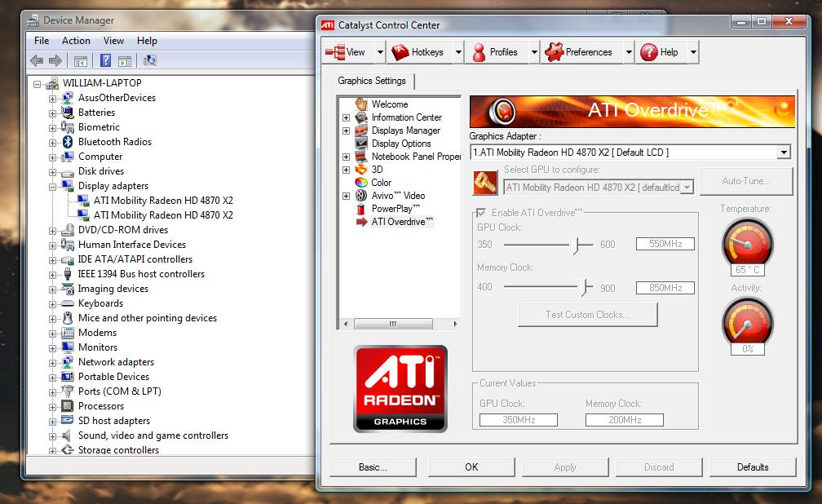This screenshot has width=822, height=504.
Task: Click the GPU Clock slider handle
Action: click(x=576, y=245)
